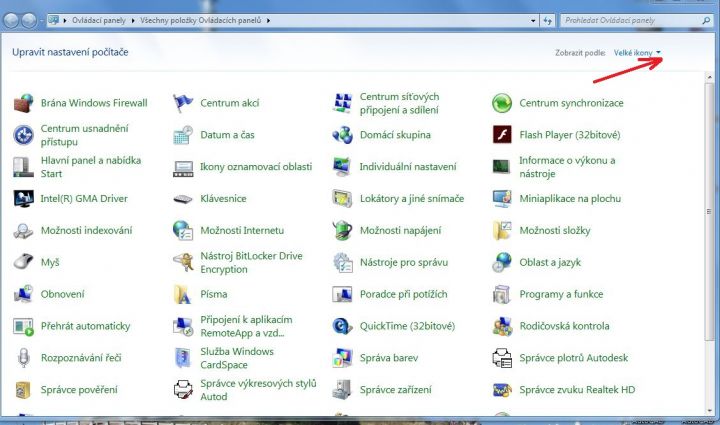Click the Písma fonts folder icon

(x=183, y=294)
